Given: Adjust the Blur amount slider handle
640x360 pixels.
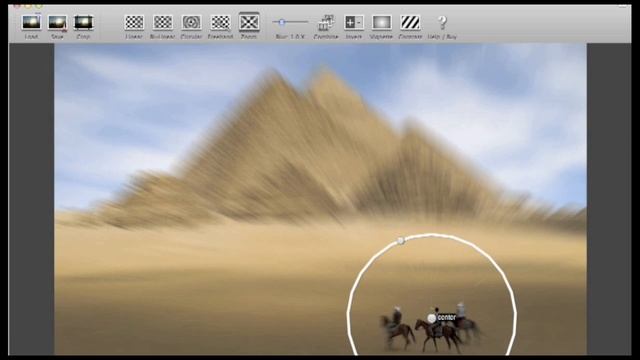Looking at the screenshot, I should point(282,22).
